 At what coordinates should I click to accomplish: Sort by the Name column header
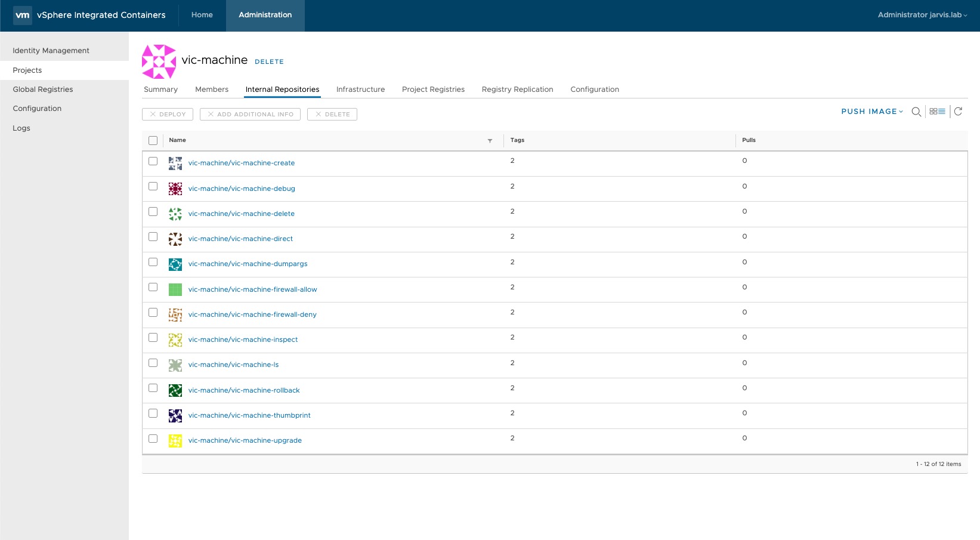pyautogui.click(x=178, y=140)
